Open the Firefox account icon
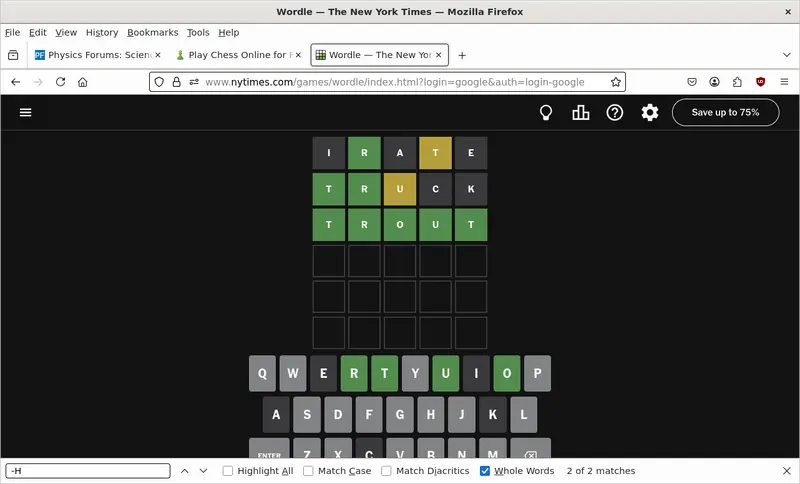Viewport: 800px width, 484px height. coord(714,82)
